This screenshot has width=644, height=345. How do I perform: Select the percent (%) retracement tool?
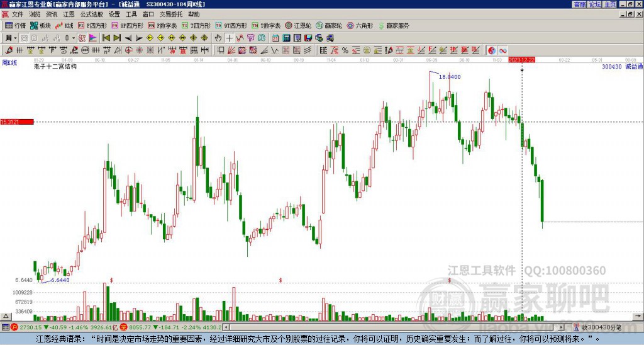pyautogui.click(x=345, y=50)
